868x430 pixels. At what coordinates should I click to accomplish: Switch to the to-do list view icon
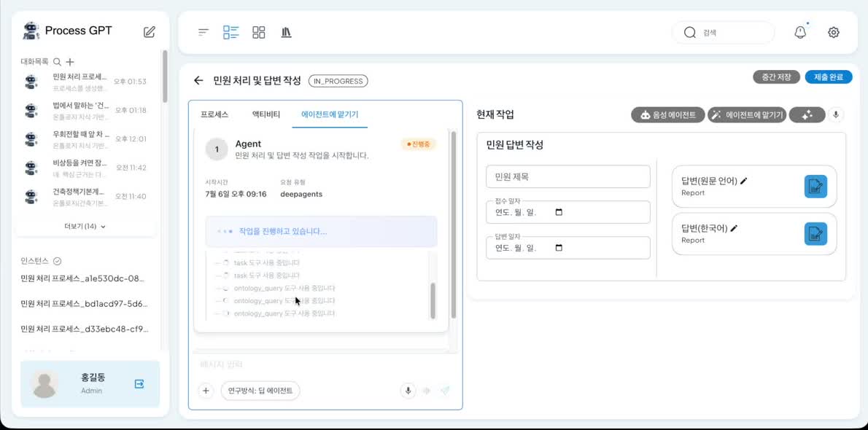point(230,32)
